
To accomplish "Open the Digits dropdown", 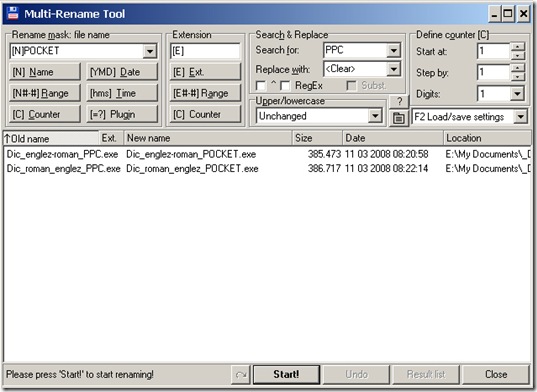I will (517, 93).
